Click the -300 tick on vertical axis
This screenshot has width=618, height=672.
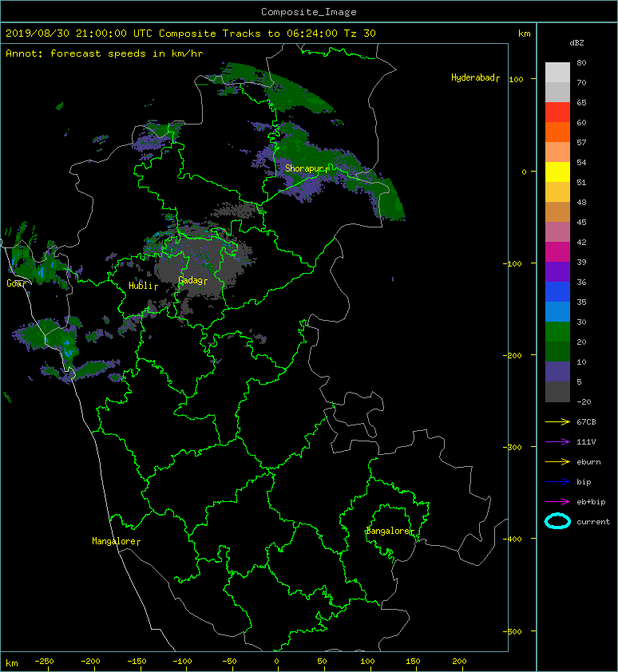(513, 447)
